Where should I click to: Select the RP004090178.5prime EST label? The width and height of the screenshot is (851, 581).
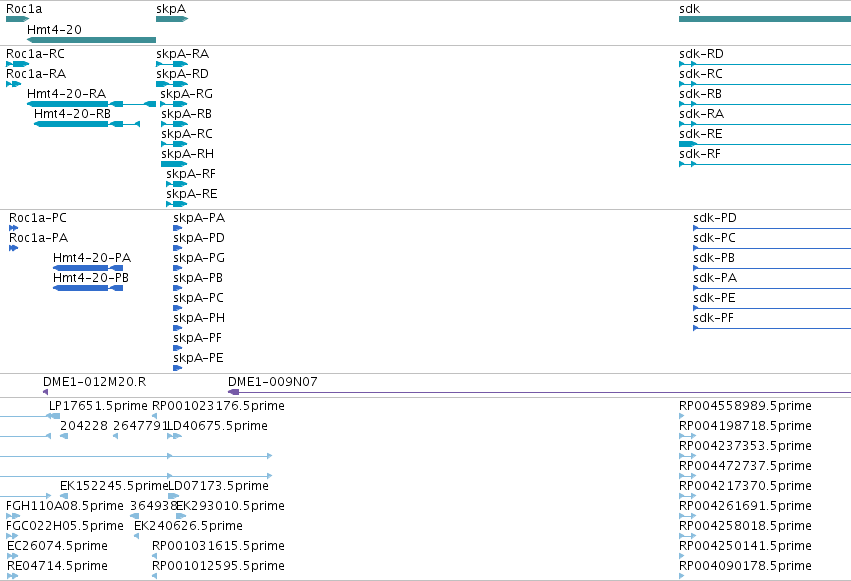tap(745, 566)
